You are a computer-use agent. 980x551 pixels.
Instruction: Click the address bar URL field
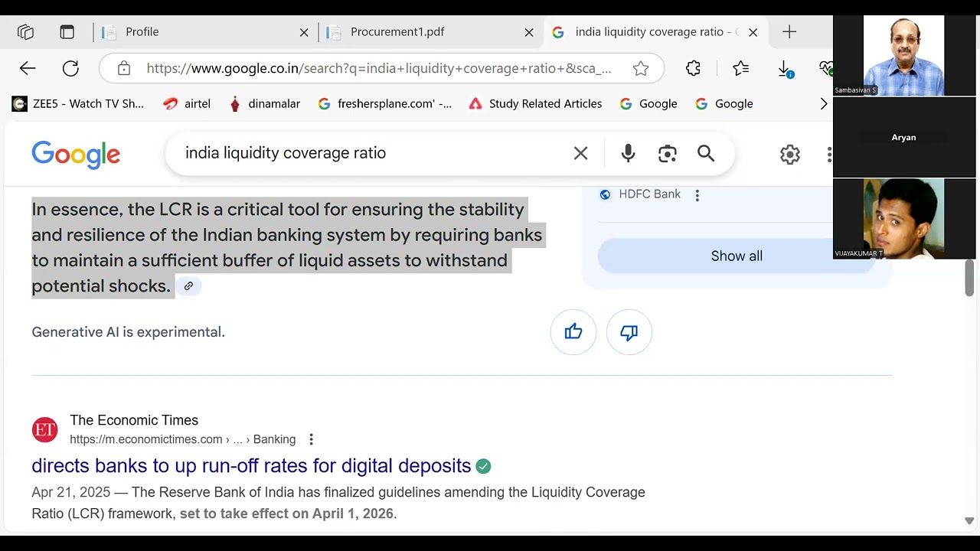pyautogui.click(x=379, y=69)
